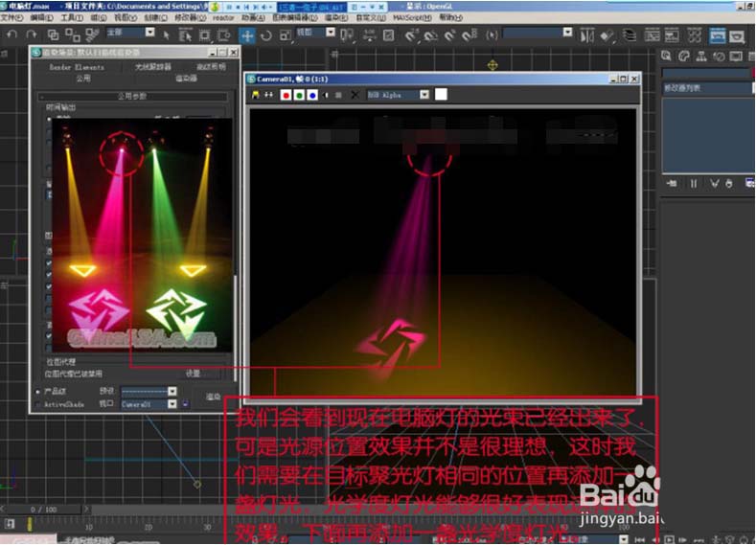Clear the rendered frame with X icon
This screenshot has height=545, width=756.
click(355, 95)
